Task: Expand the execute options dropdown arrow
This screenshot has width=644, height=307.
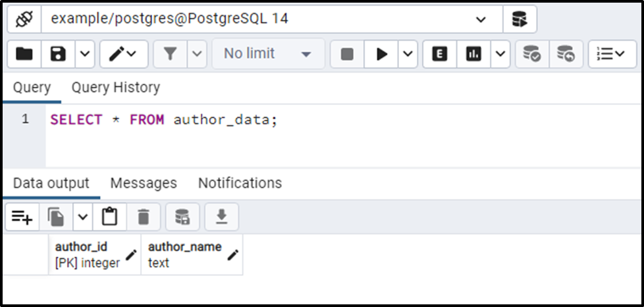Action: (x=408, y=54)
